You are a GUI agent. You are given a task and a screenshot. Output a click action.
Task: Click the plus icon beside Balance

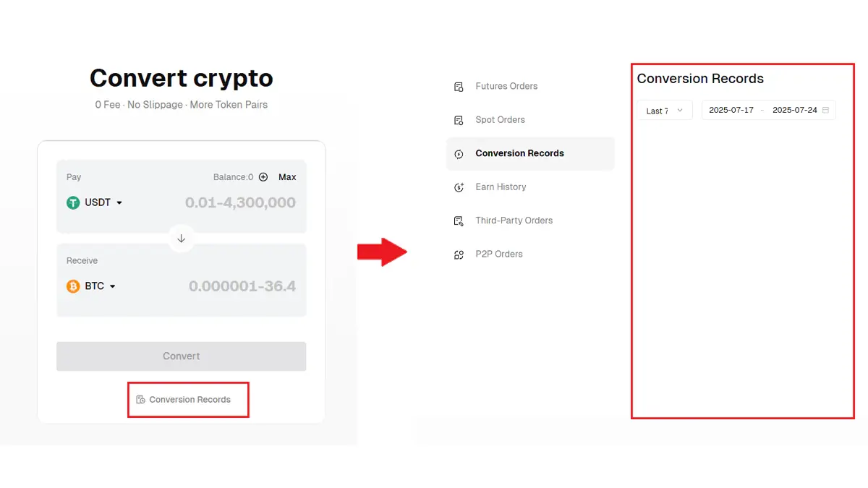tap(263, 177)
